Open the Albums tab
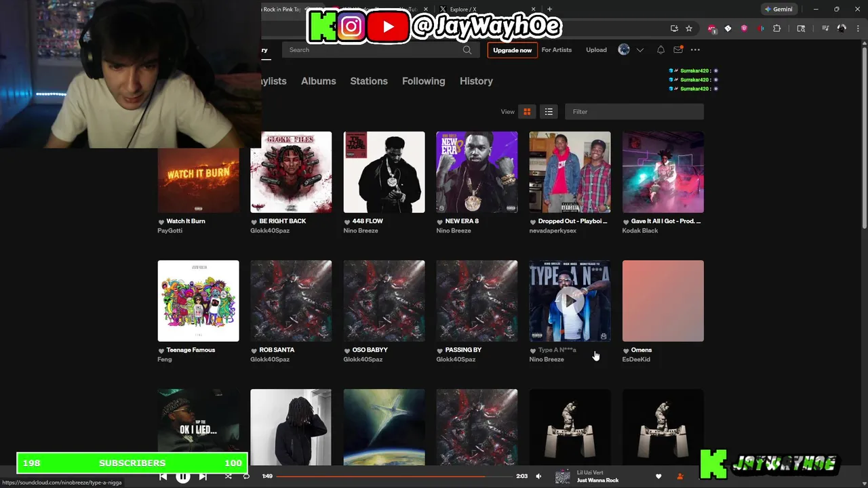 click(x=318, y=81)
